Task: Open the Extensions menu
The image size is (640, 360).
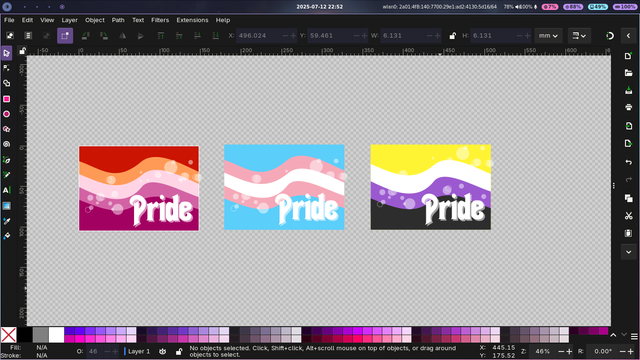Action: [x=192, y=20]
